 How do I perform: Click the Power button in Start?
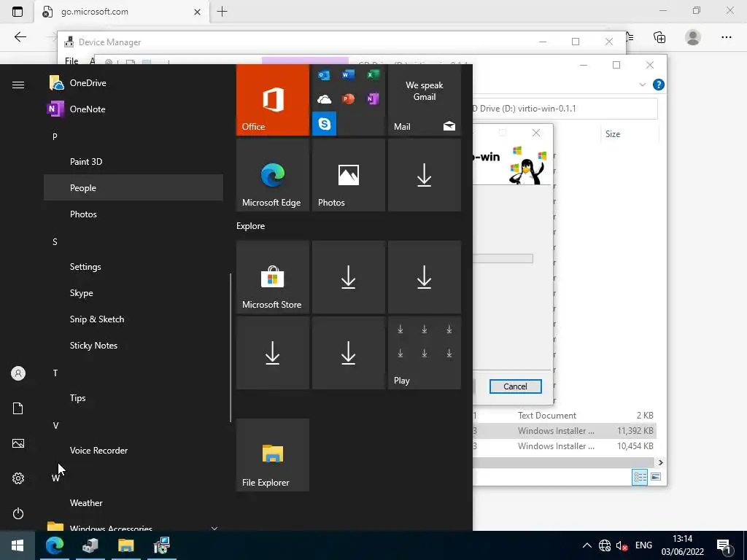[x=18, y=513]
